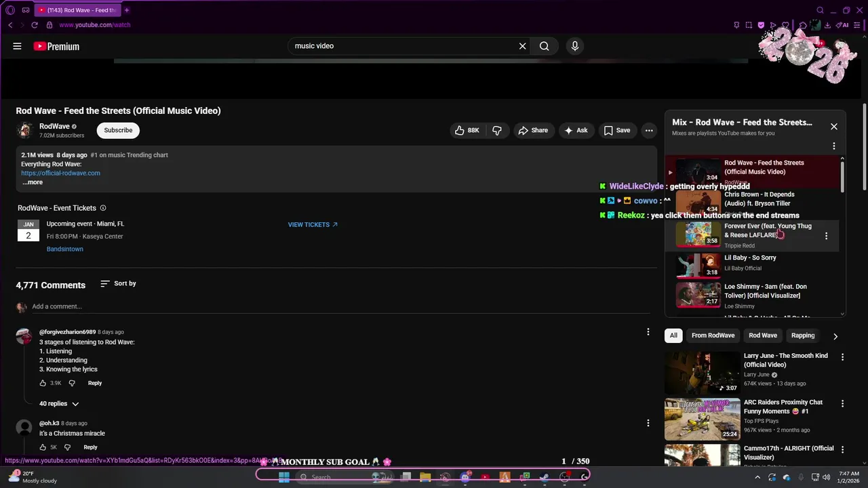Reply to the Christmas miracle comment
Viewport: 868px width, 488px height.
(x=90, y=447)
